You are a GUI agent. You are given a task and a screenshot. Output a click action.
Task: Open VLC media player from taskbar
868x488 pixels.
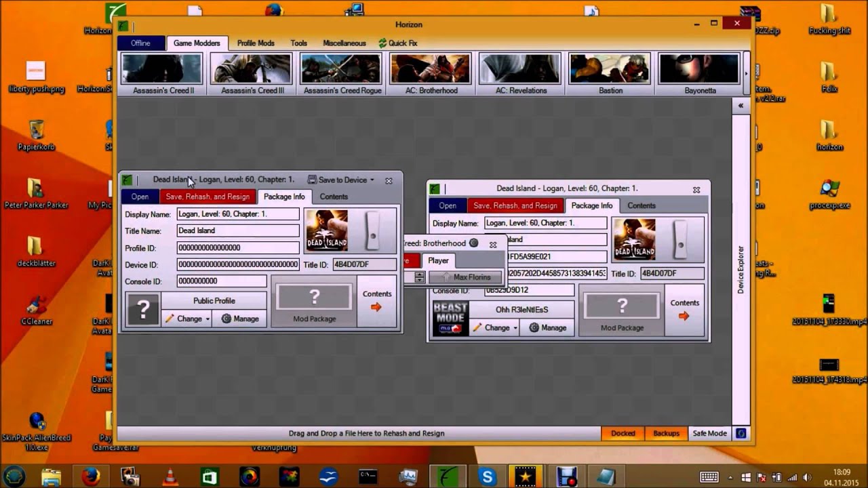point(170,476)
